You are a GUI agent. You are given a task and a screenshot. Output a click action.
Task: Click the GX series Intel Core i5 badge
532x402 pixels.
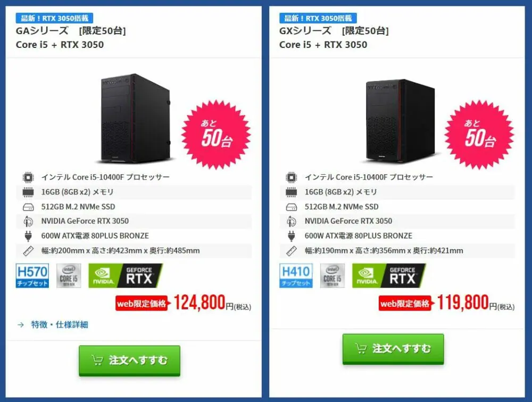point(332,276)
